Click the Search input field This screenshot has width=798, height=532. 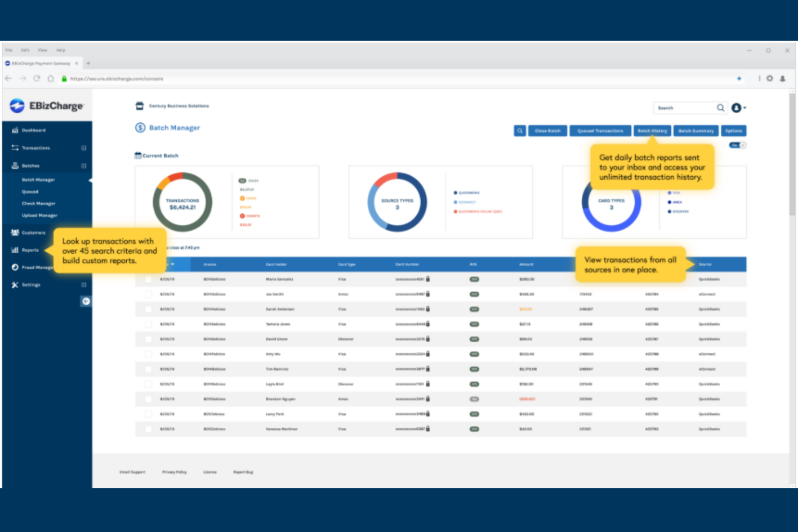click(685, 108)
